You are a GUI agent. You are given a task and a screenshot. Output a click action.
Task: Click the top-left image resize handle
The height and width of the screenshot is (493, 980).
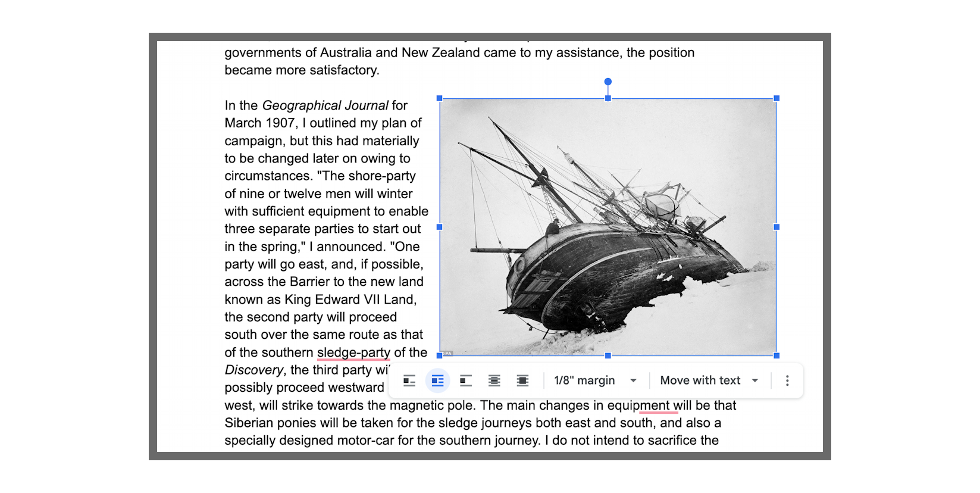tap(440, 98)
